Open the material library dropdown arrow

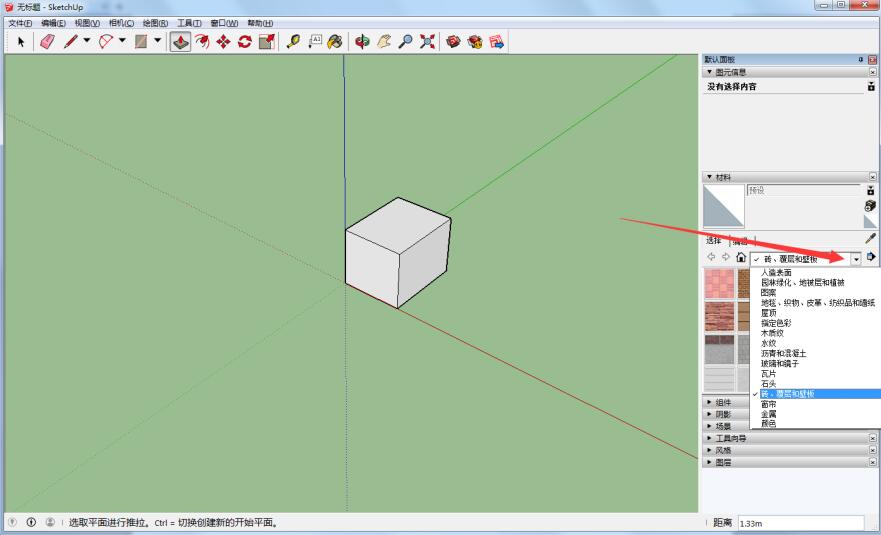pyautogui.click(x=856, y=258)
